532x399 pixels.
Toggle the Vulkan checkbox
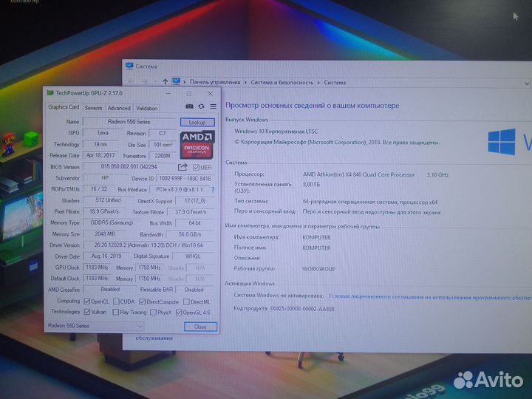pyautogui.click(x=87, y=312)
